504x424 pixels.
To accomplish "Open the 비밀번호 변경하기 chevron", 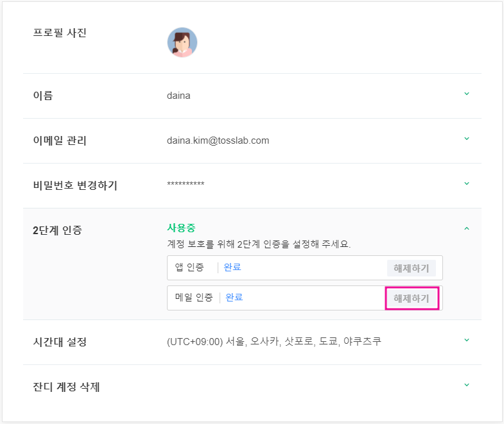I will point(467,183).
